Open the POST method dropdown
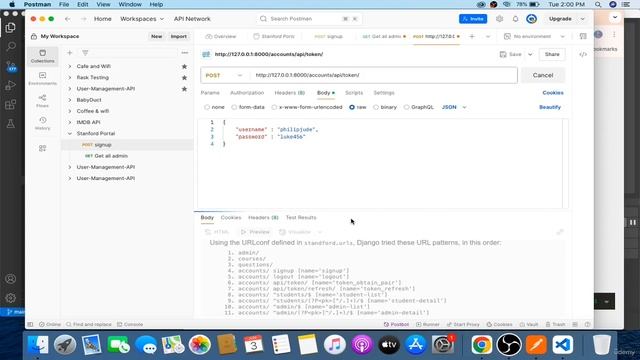This screenshot has height=360, width=640. [224, 76]
